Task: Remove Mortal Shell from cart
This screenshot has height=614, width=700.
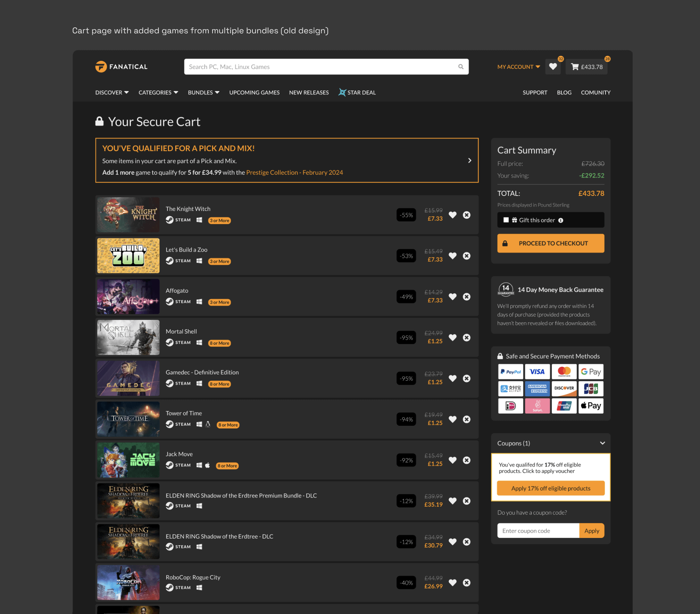Action: [x=467, y=338]
